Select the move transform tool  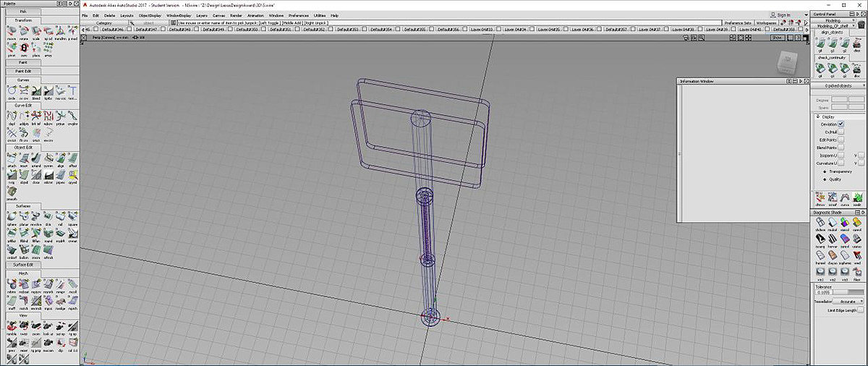pyautogui.click(x=12, y=32)
